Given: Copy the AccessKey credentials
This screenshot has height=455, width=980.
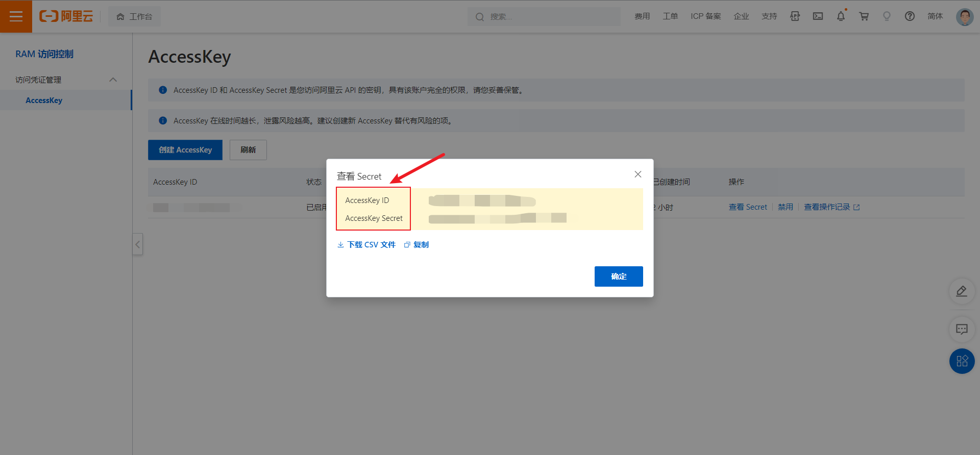Looking at the screenshot, I should click(416, 245).
